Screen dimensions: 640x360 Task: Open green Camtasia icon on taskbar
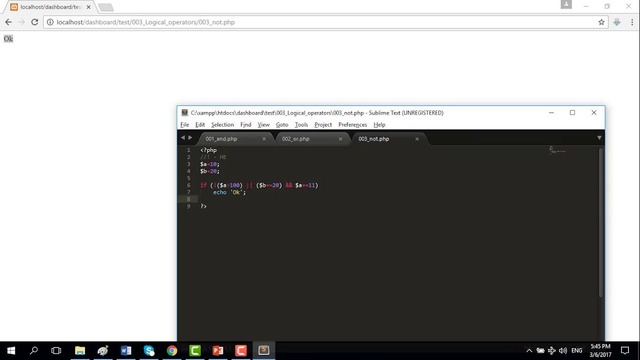(x=195, y=350)
